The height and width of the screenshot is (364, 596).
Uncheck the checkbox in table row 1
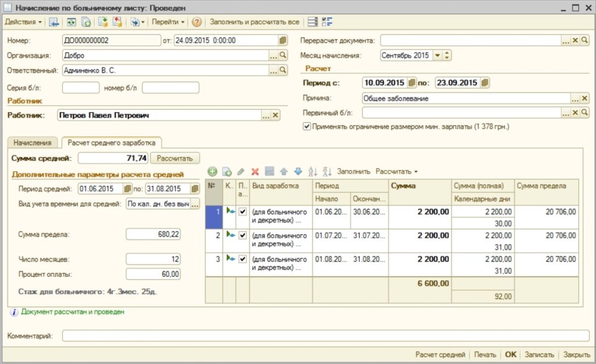[x=243, y=212]
